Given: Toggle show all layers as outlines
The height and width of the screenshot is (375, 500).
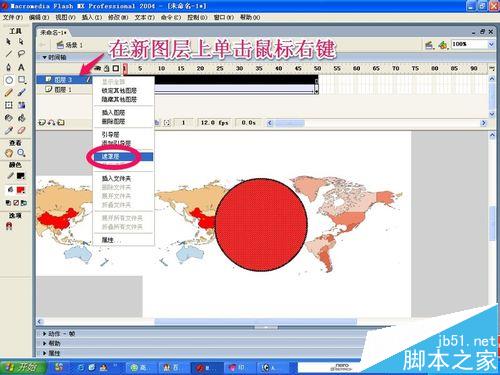Looking at the screenshot, I should point(116,68).
